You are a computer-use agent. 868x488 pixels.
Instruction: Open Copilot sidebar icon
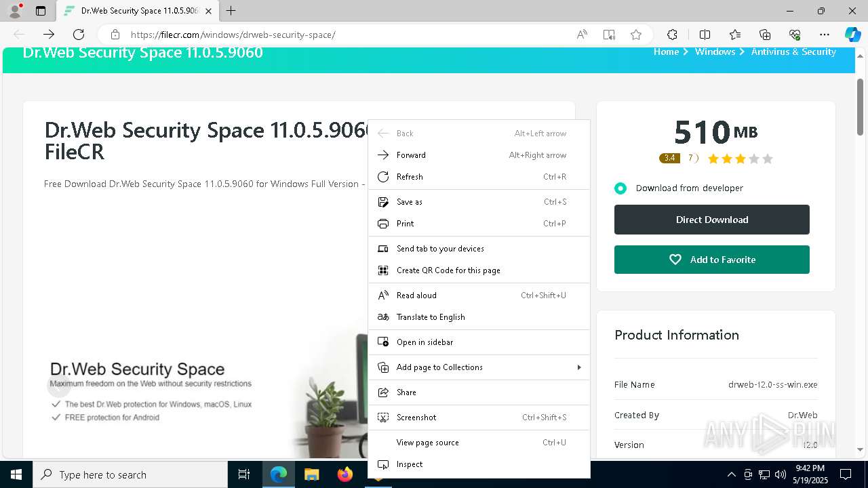852,35
